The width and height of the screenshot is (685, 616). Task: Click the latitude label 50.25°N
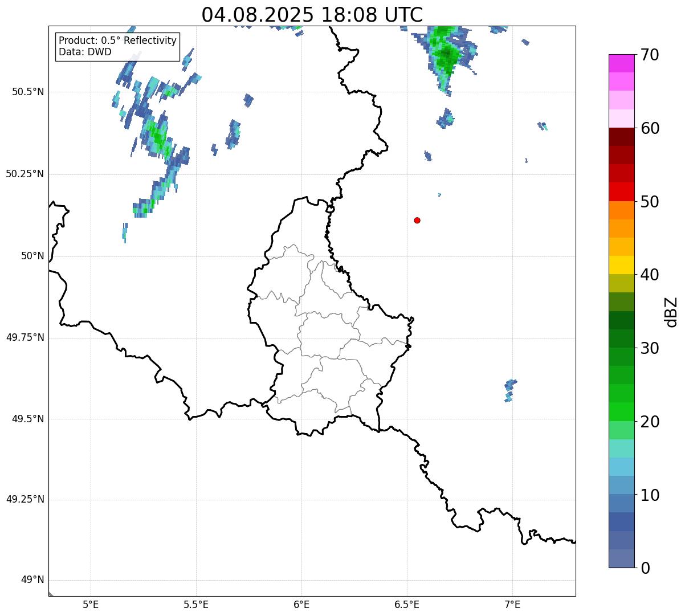click(25, 174)
